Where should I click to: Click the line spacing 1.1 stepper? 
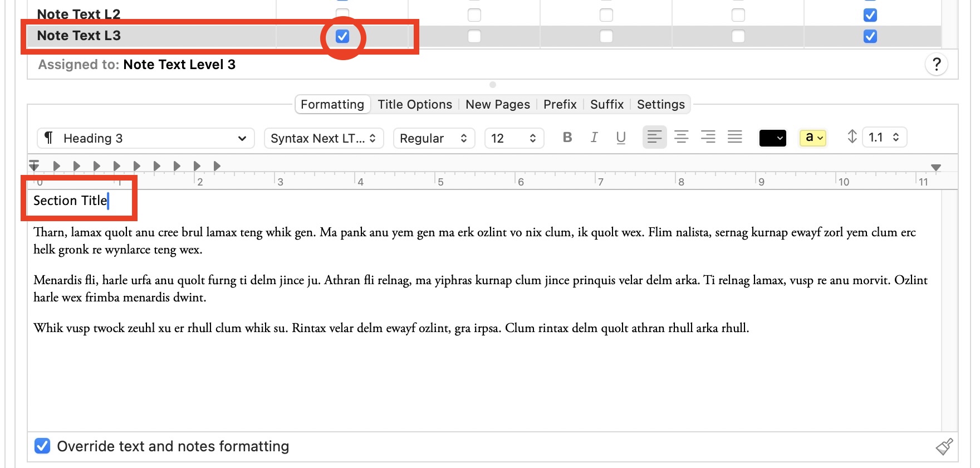click(895, 137)
